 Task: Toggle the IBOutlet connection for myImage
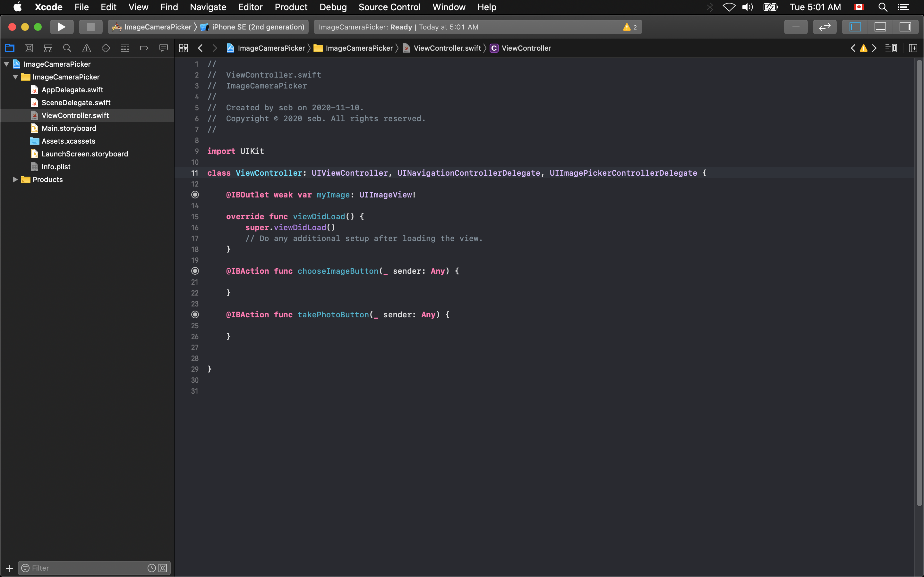point(195,195)
